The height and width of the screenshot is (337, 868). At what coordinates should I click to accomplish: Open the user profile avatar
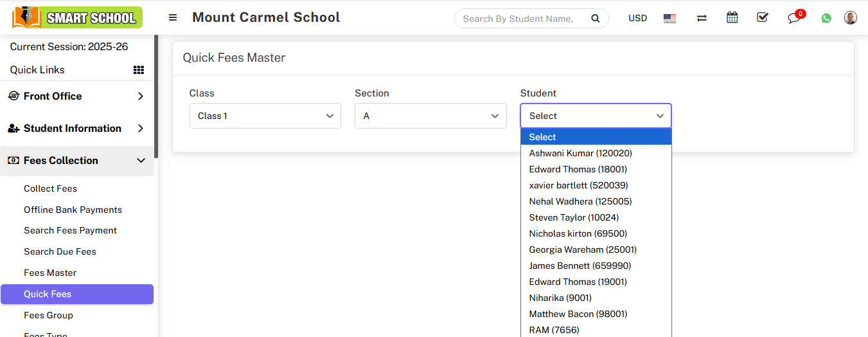pyautogui.click(x=851, y=18)
